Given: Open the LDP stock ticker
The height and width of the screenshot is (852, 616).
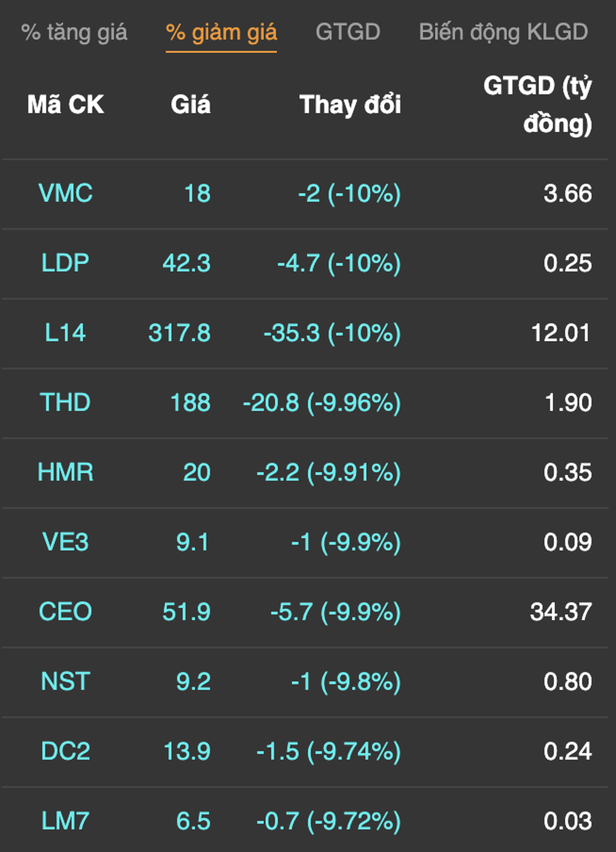Looking at the screenshot, I should pyautogui.click(x=66, y=263).
